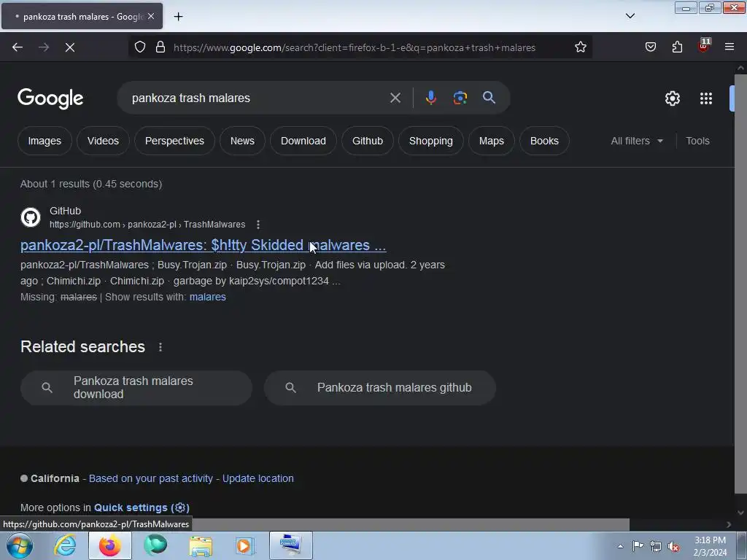Start Google voice search

click(x=430, y=98)
